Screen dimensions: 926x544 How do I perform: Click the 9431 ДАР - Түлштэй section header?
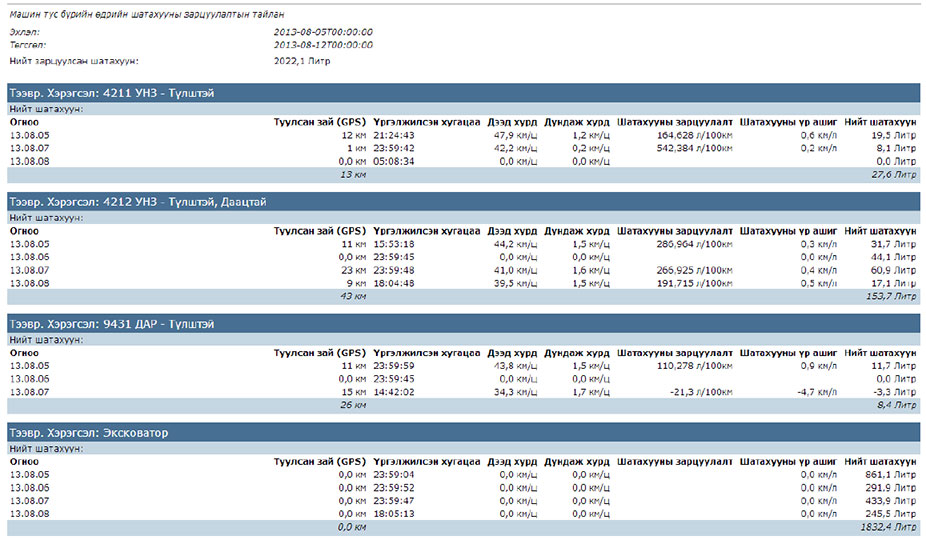pyautogui.click(x=111, y=324)
